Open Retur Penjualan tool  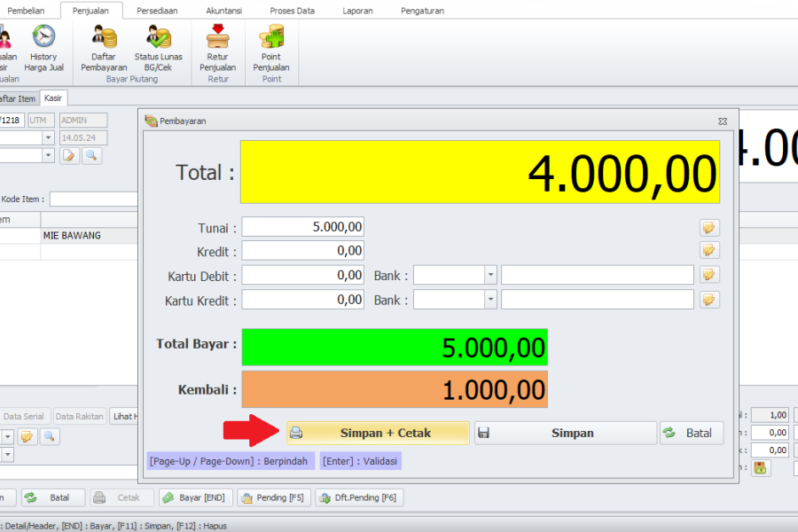(x=217, y=49)
